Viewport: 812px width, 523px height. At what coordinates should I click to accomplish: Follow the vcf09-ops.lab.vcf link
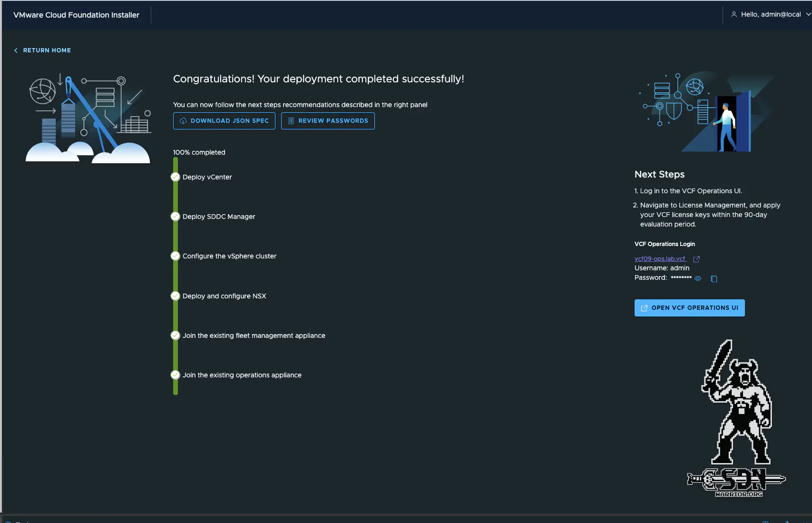[x=660, y=259]
